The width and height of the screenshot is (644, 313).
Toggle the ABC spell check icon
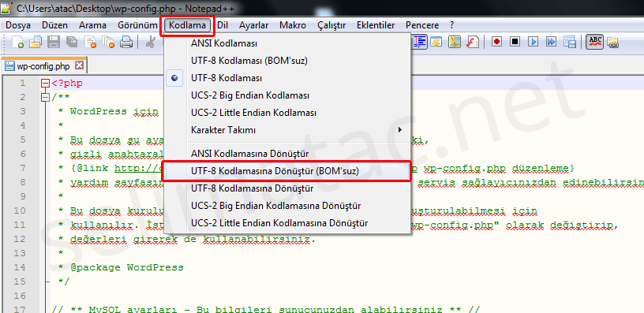595,42
